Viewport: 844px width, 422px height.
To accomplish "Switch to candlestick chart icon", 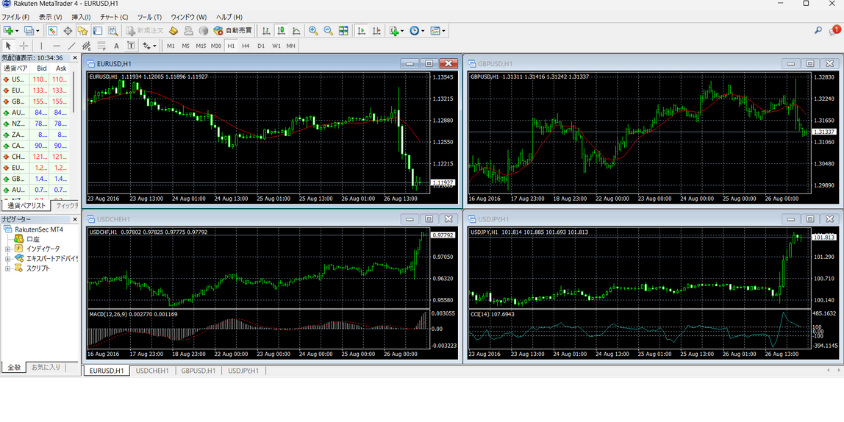I will tap(281, 31).
